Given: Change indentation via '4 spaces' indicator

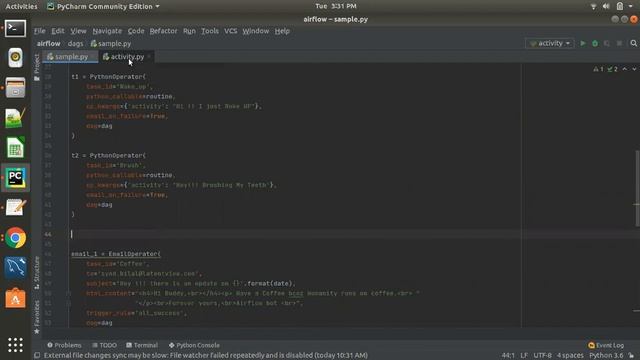Looking at the screenshot, I should [570, 356].
